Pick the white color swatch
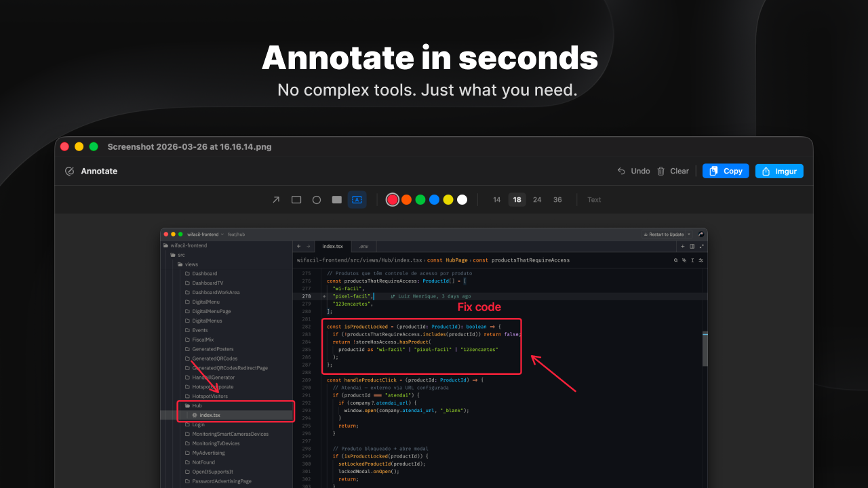The height and width of the screenshot is (488, 868). [x=462, y=200]
